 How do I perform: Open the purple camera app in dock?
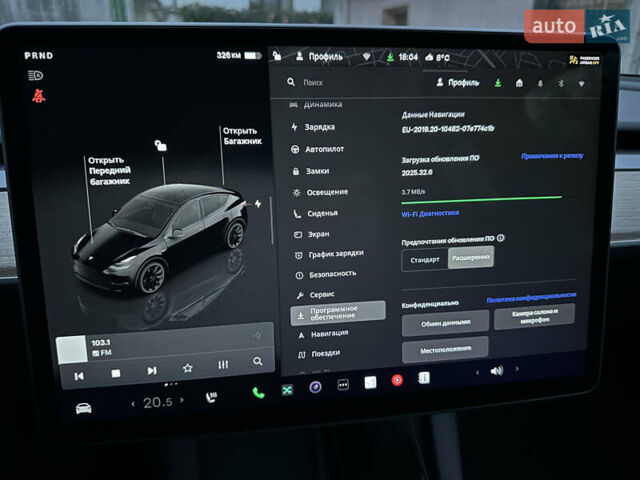click(x=315, y=387)
